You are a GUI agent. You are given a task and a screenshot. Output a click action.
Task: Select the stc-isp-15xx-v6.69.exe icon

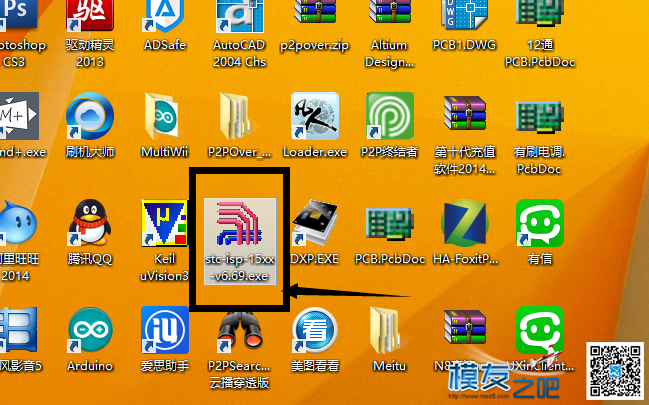[x=240, y=241]
